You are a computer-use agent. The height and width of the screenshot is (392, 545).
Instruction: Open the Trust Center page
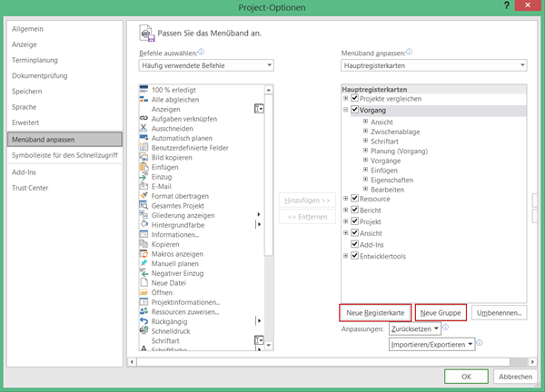point(30,188)
